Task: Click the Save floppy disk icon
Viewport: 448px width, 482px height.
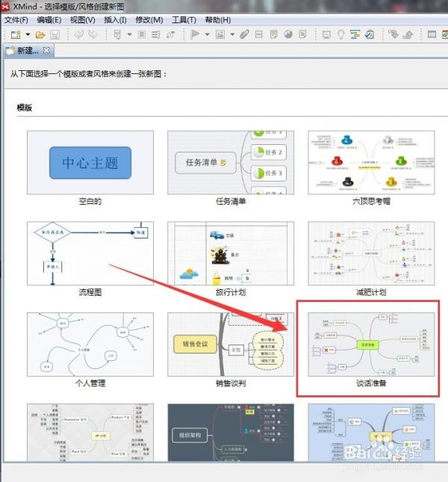Action: point(55,34)
